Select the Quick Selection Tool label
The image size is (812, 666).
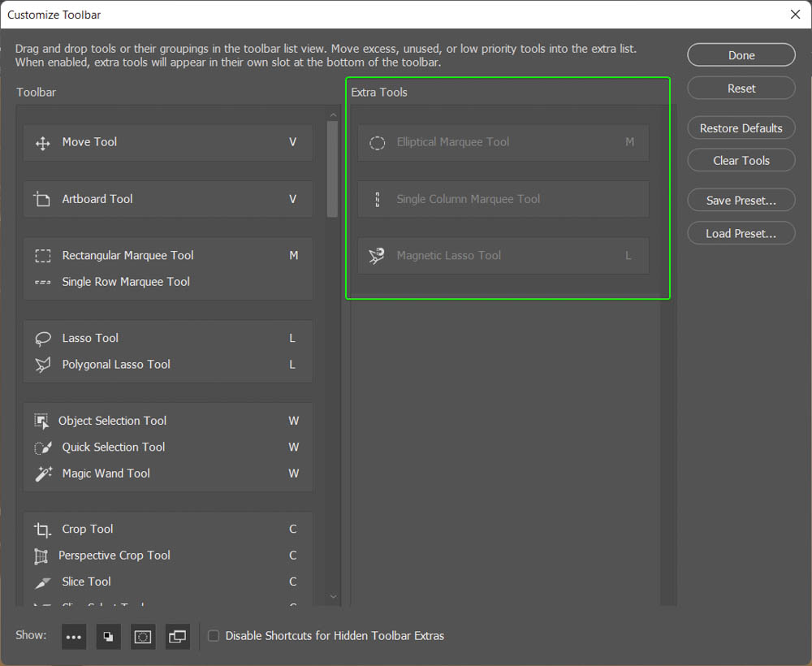coord(114,447)
